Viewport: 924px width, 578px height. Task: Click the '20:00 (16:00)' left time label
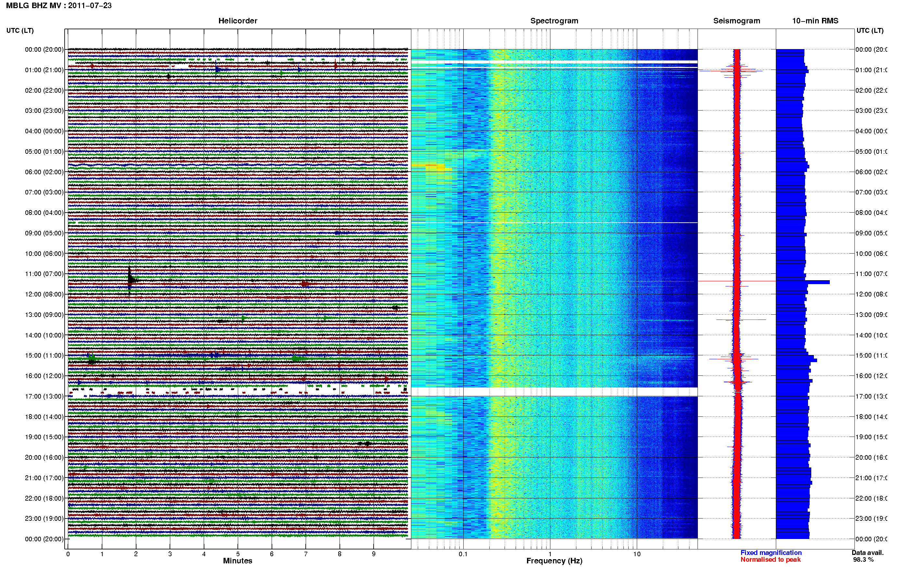tap(44, 458)
